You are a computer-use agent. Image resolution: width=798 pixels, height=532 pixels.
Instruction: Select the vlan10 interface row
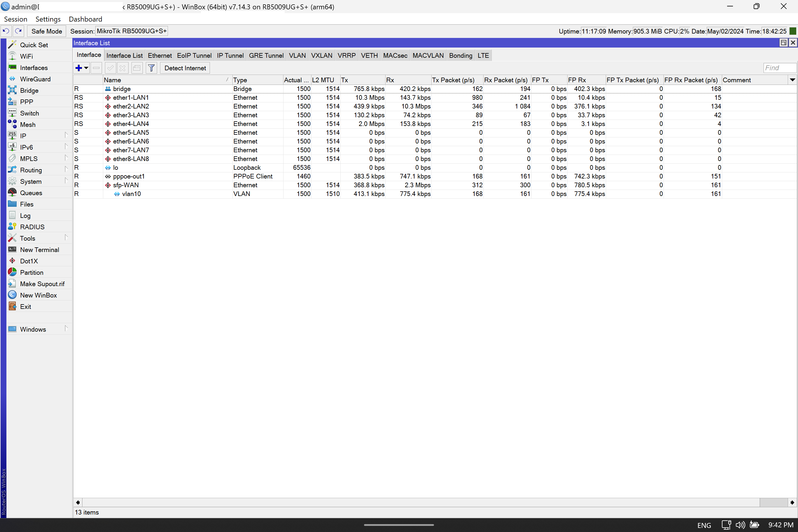point(434,194)
